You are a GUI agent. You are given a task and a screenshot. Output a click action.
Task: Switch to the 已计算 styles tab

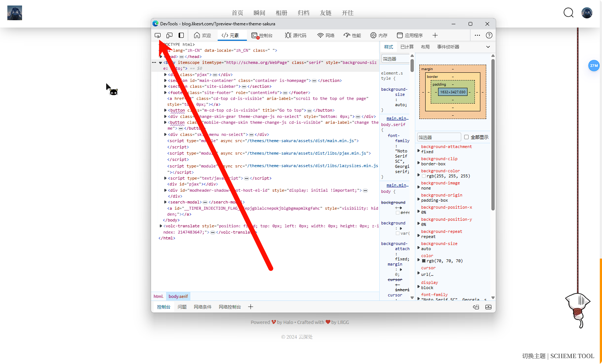407,47
